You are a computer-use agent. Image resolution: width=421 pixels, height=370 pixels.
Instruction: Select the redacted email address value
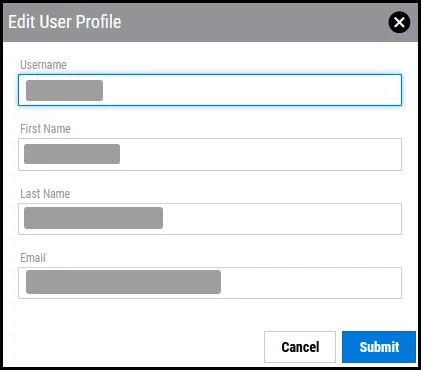click(123, 282)
